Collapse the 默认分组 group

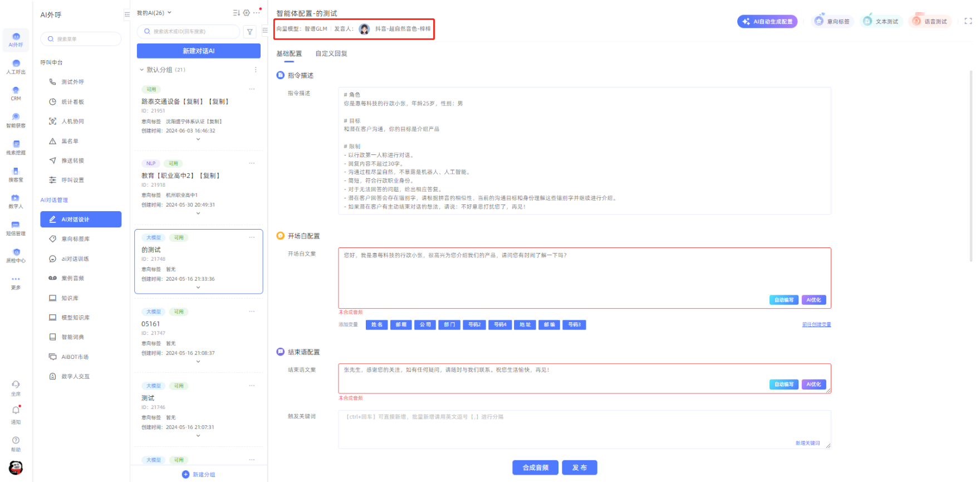click(x=141, y=70)
